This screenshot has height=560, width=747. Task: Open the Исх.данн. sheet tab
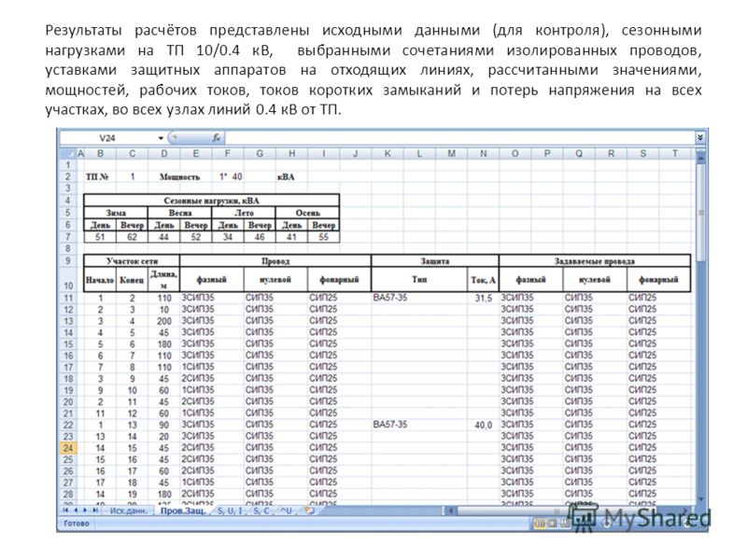click(128, 511)
